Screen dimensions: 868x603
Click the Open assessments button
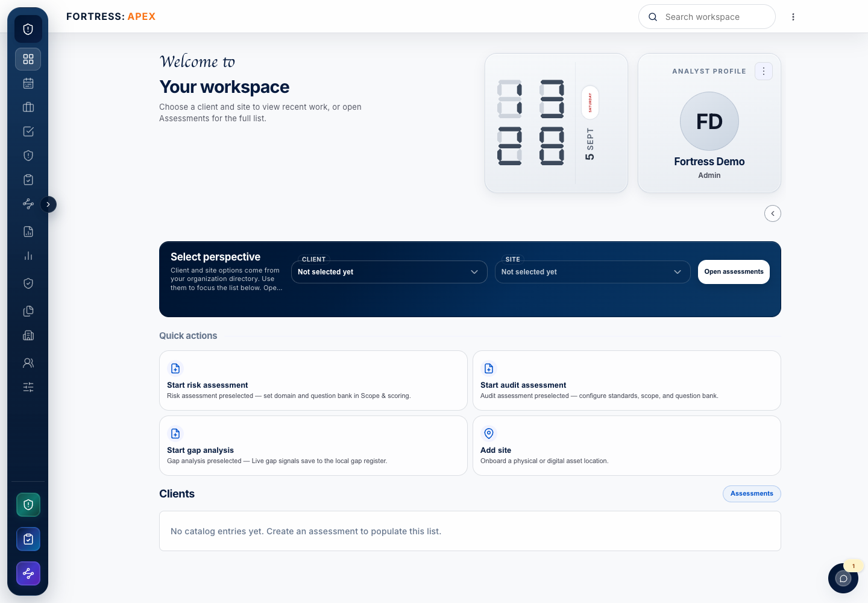tap(734, 272)
